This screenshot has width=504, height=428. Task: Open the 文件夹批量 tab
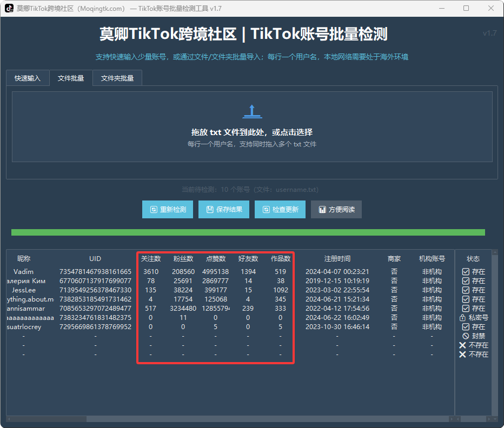click(117, 78)
